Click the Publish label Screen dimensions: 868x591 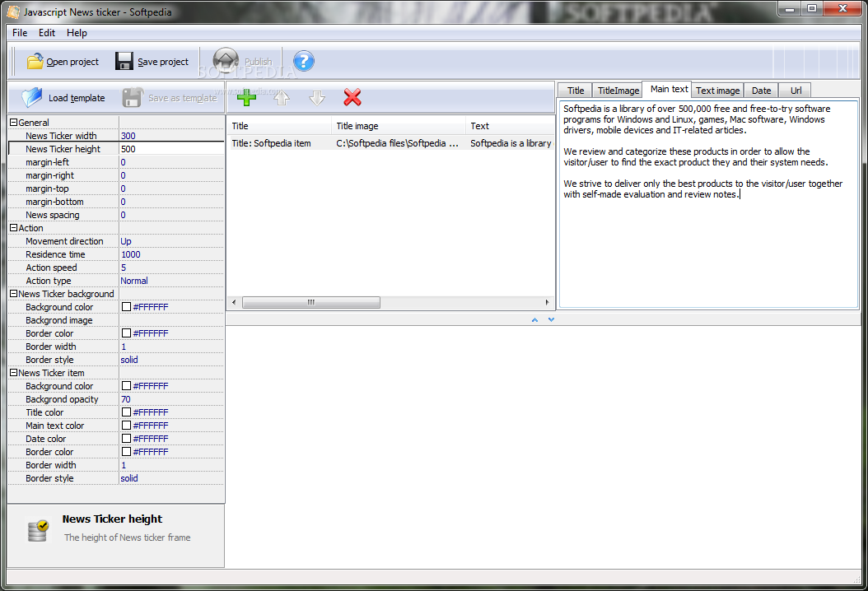tap(258, 62)
